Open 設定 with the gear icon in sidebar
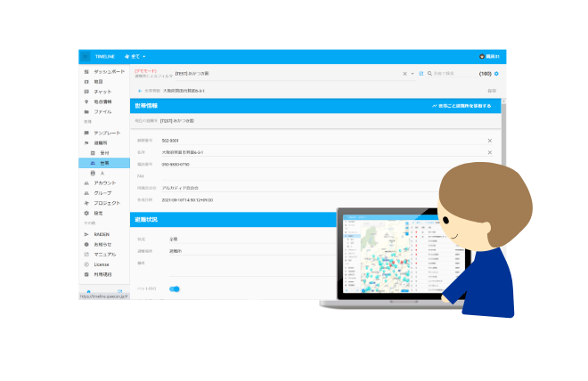588x381 pixels. tap(104, 213)
